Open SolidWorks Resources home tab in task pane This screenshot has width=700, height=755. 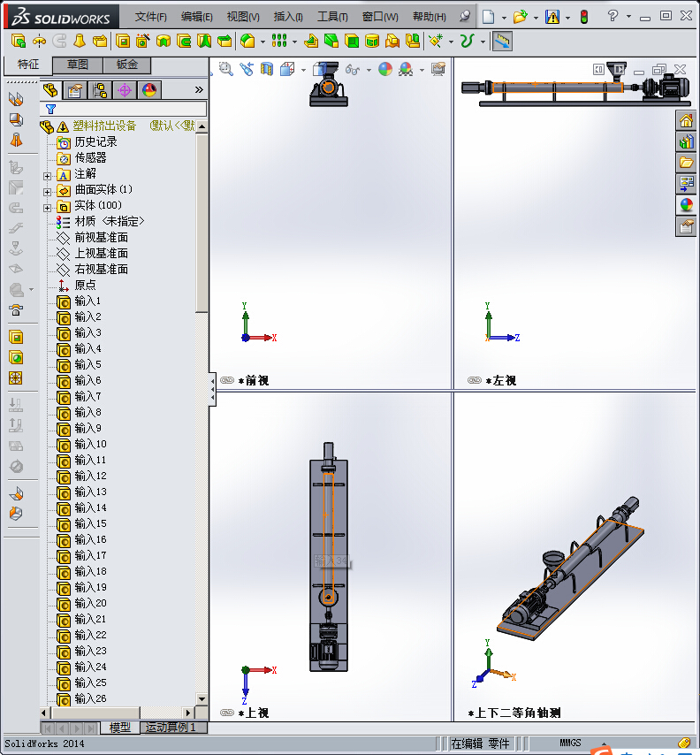[x=687, y=120]
